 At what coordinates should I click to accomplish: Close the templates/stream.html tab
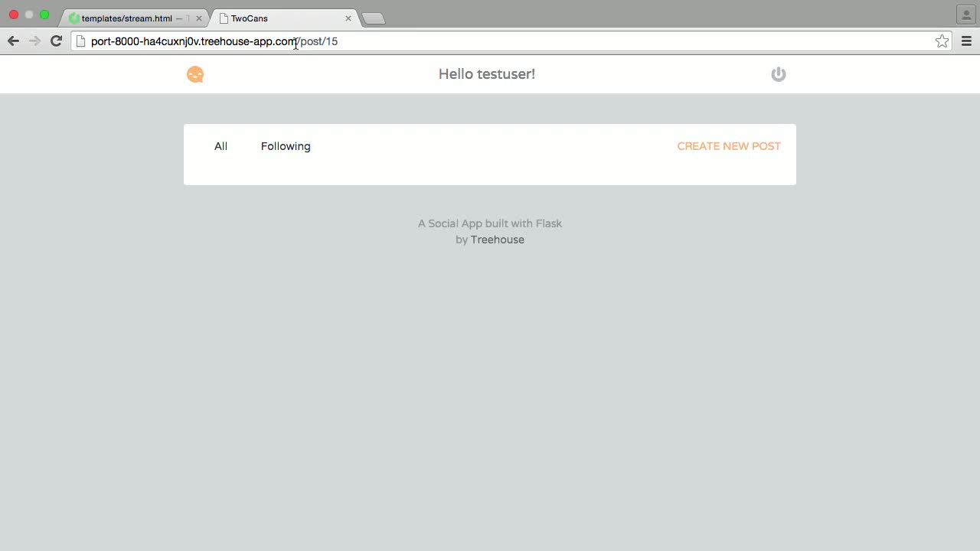pyautogui.click(x=199, y=18)
